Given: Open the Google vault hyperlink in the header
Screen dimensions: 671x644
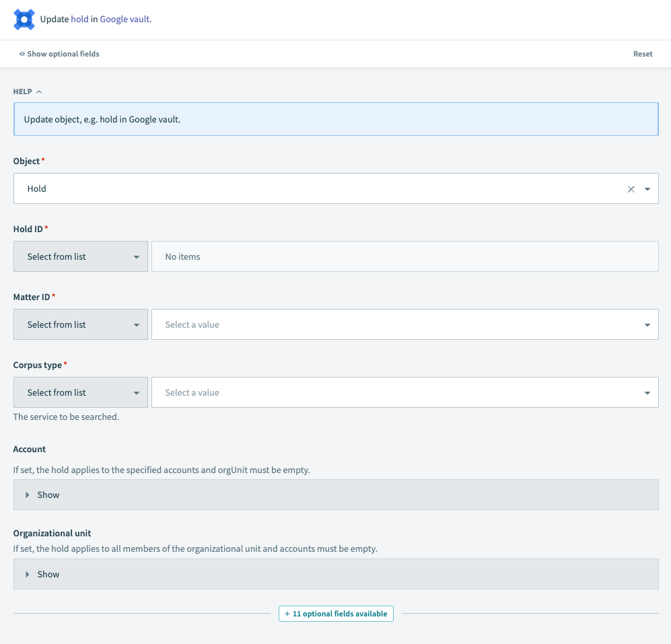Looking at the screenshot, I should (125, 19).
